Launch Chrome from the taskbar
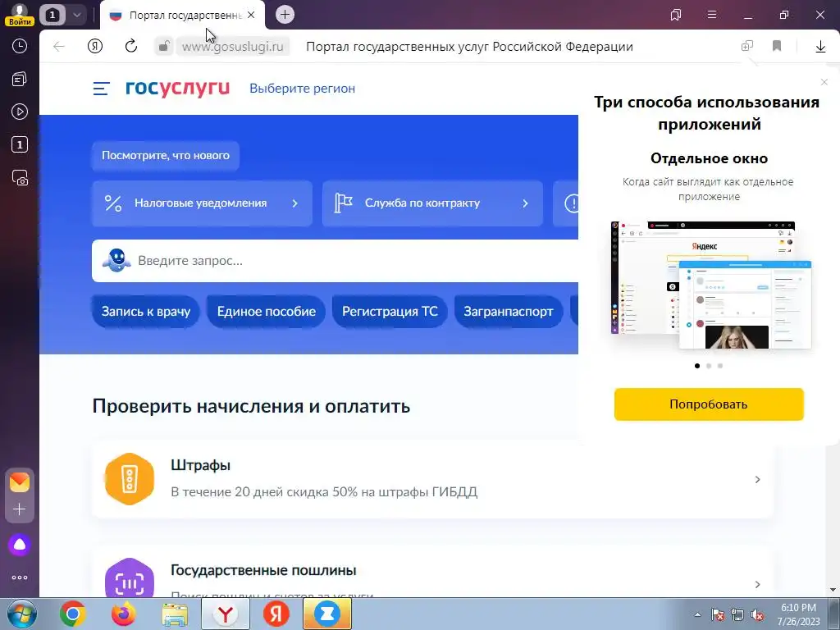This screenshot has height=630, width=840. pyautogui.click(x=73, y=614)
